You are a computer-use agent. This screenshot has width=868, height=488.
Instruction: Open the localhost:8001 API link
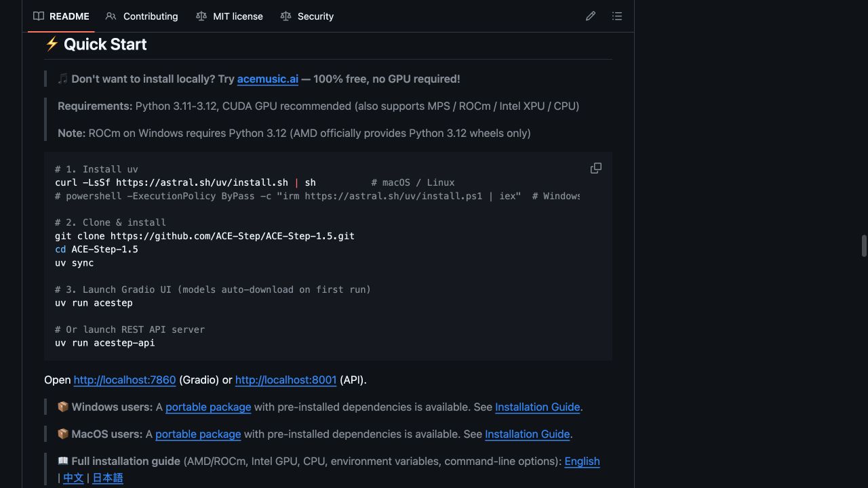point(285,380)
